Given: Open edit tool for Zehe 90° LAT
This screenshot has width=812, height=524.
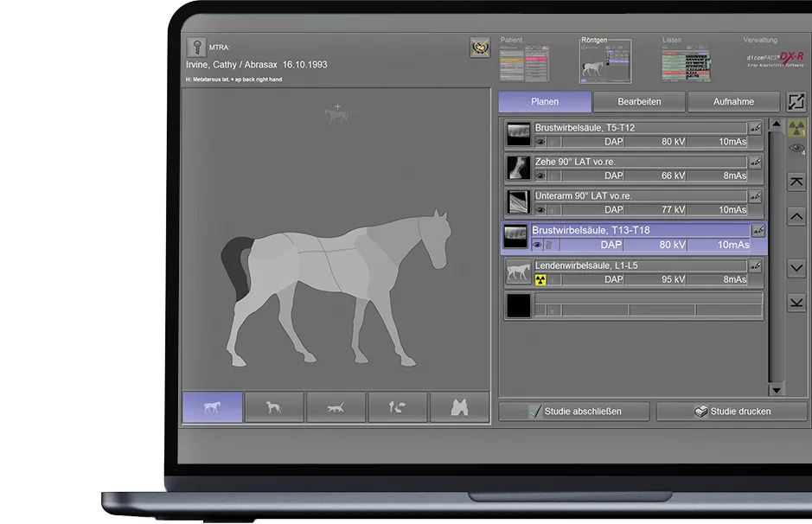Looking at the screenshot, I should tap(756, 162).
